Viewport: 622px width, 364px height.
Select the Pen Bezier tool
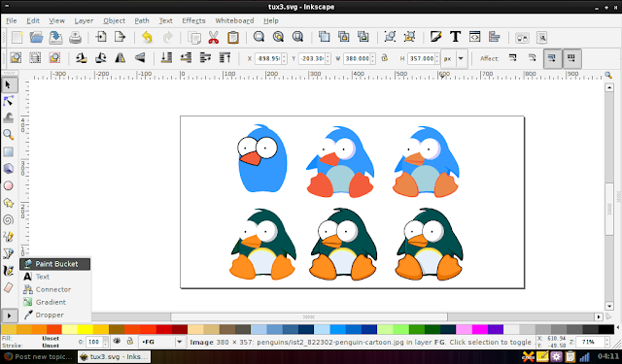(x=9, y=253)
